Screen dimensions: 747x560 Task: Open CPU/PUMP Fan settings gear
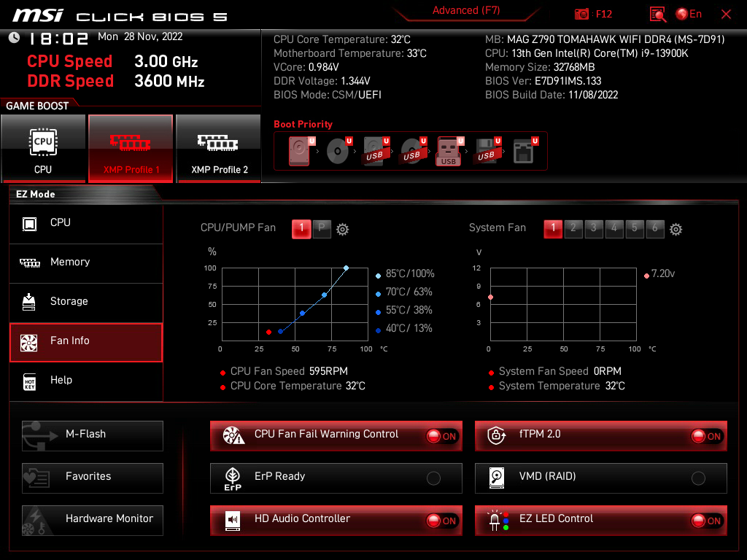click(343, 230)
